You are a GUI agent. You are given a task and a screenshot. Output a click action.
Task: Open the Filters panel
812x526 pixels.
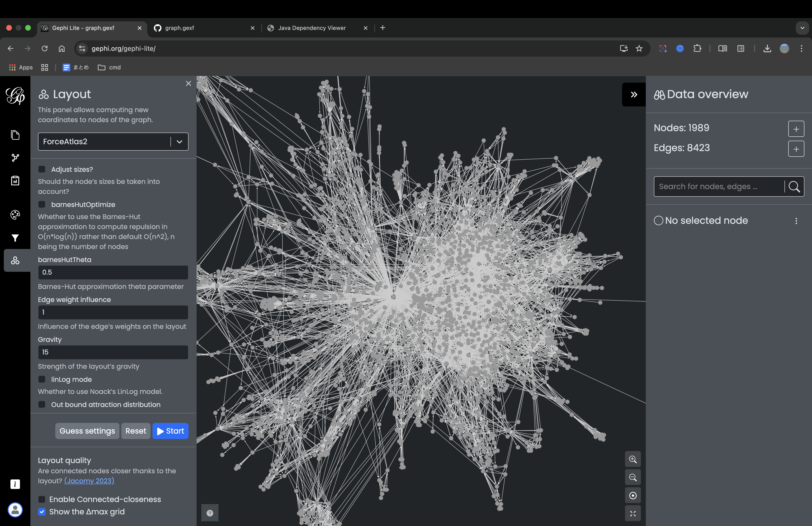pos(15,238)
